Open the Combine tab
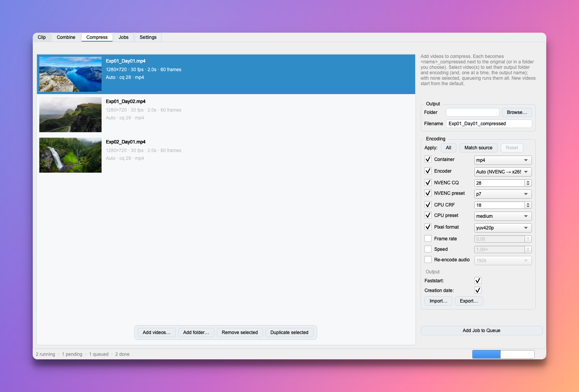This screenshot has width=579, height=392. pos(66,37)
